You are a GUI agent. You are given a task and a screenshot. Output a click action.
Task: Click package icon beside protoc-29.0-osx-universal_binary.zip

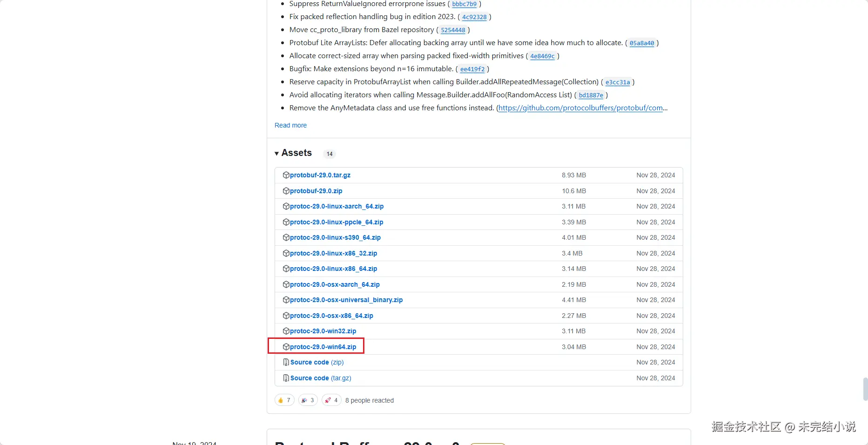click(x=286, y=300)
